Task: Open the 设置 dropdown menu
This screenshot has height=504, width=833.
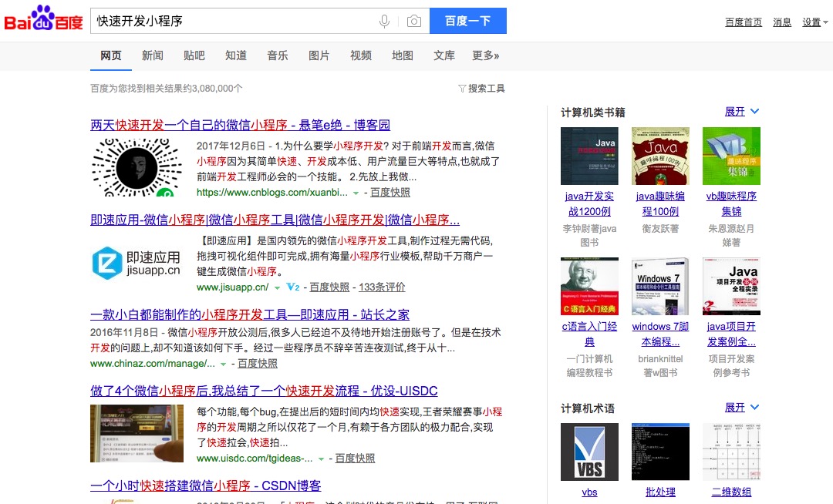Action: [x=815, y=22]
